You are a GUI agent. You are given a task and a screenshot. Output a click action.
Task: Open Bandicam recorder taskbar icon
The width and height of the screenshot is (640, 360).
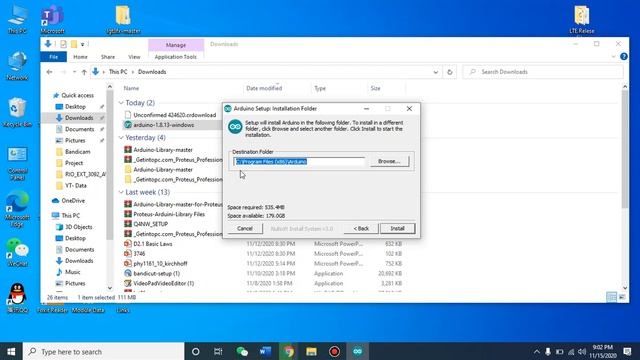334,351
